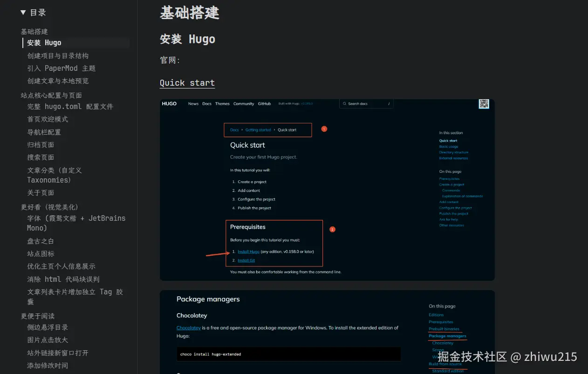Collapse the 目录 table of contents triangle
Image resolution: width=588 pixels, height=374 pixels.
(23, 13)
